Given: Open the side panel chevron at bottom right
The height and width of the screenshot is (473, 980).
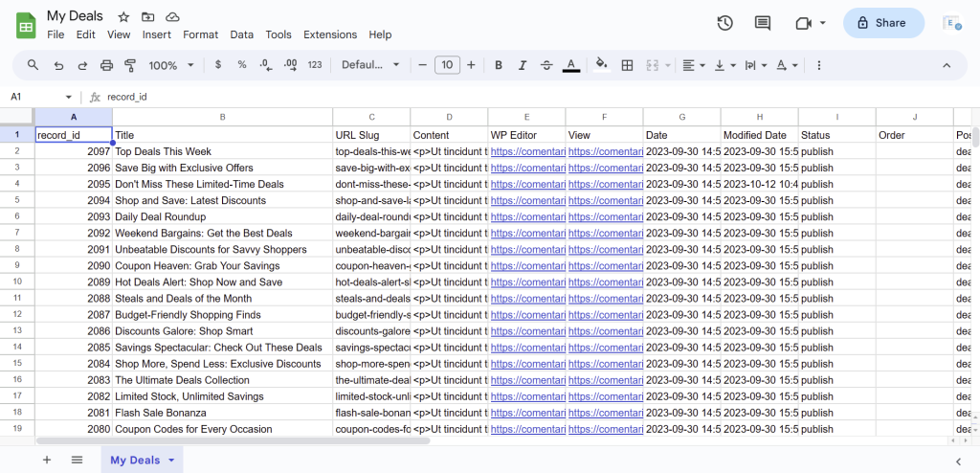Looking at the screenshot, I should (959, 462).
